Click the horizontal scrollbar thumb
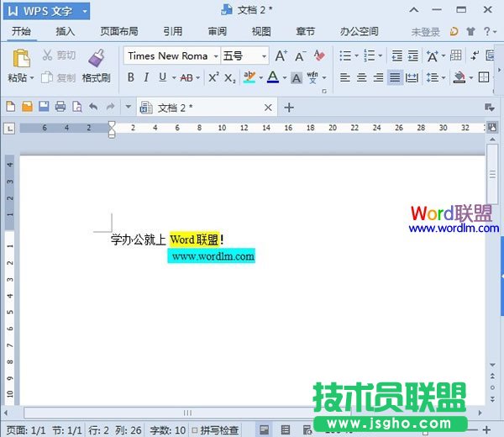 187,413
